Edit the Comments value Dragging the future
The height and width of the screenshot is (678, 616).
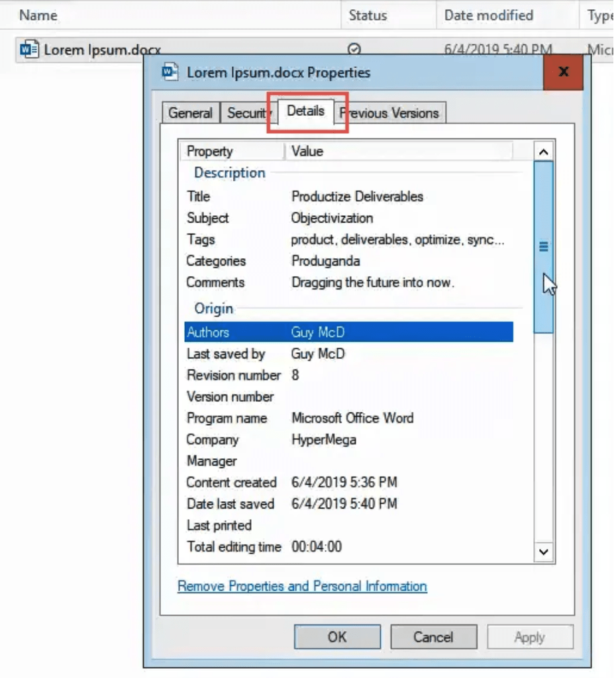pos(372,282)
